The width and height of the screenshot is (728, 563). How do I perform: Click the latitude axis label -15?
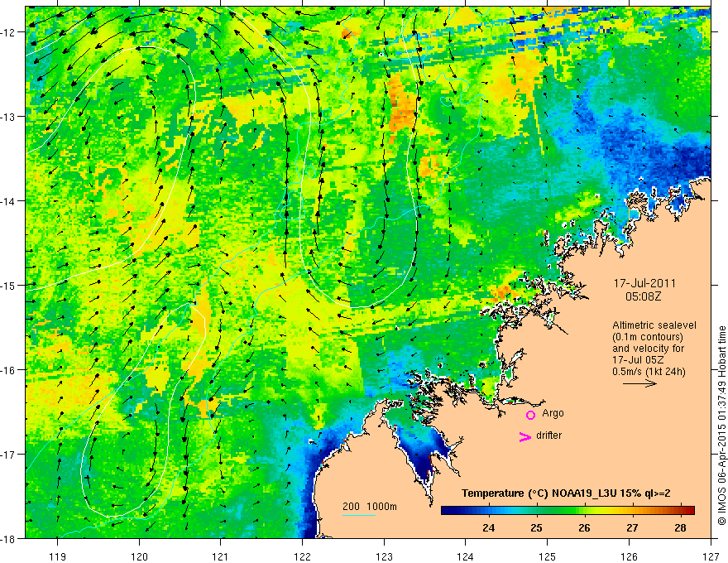[8, 286]
